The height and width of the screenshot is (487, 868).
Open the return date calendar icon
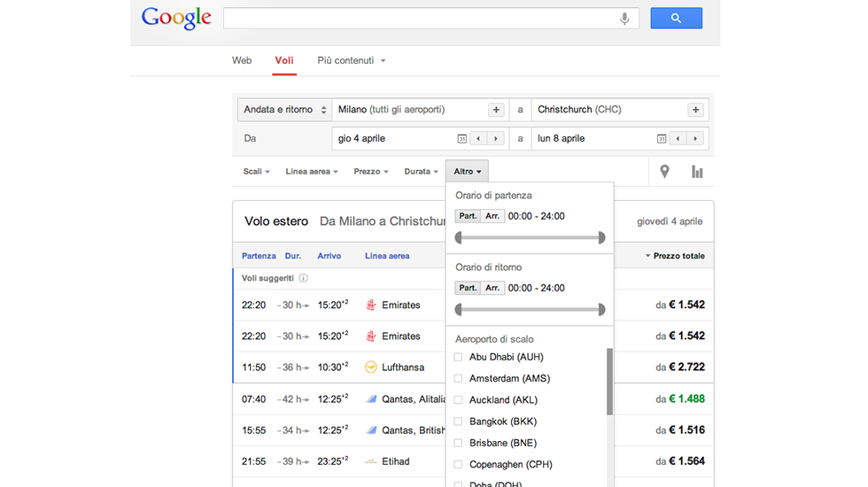pyautogui.click(x=661, y=139)
